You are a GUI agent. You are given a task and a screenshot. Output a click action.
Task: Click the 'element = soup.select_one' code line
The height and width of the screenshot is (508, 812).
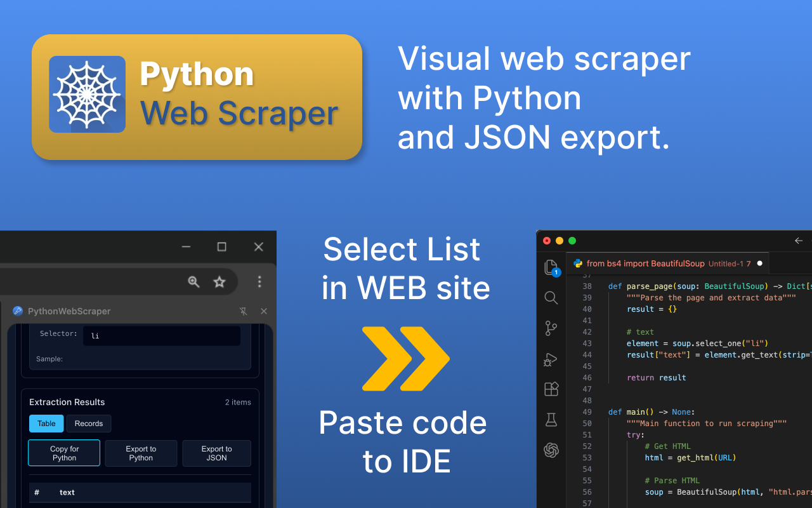click(697, 344)
